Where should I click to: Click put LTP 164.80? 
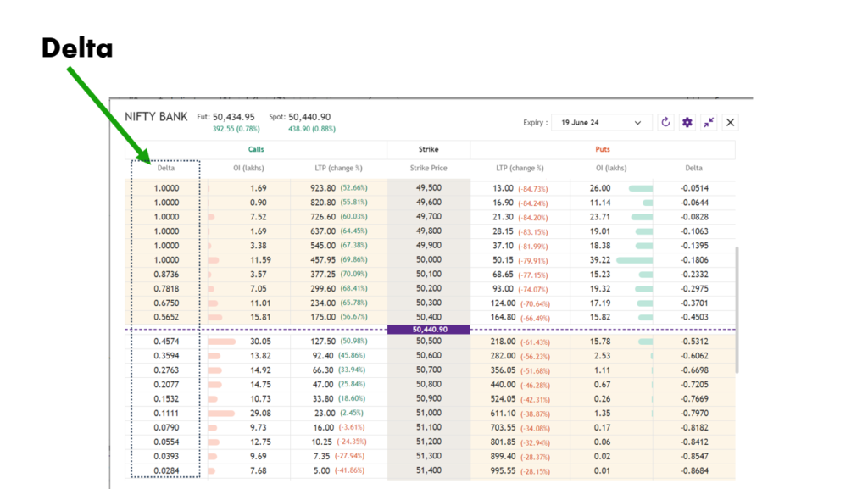coord(504,317)
